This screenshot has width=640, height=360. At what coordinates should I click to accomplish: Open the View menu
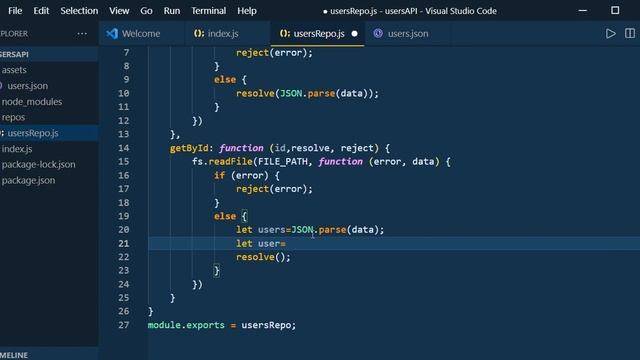[x=119, y=11]
